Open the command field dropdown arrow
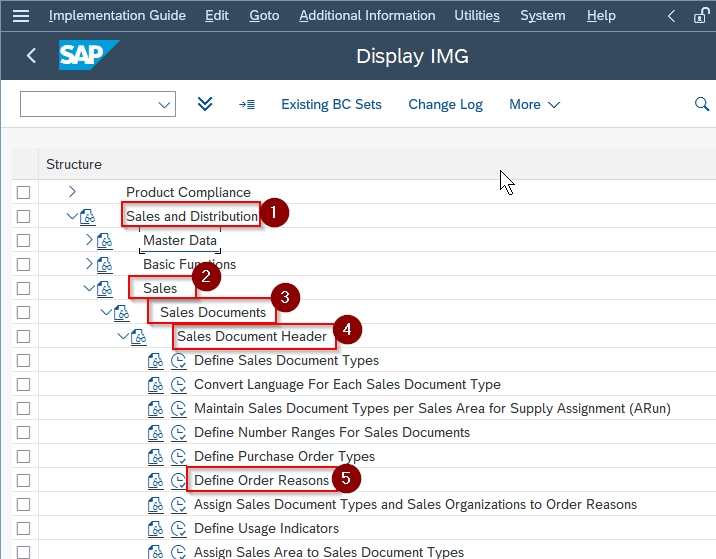The width and height of the screenshot is (716, 559). coord(164,105)
